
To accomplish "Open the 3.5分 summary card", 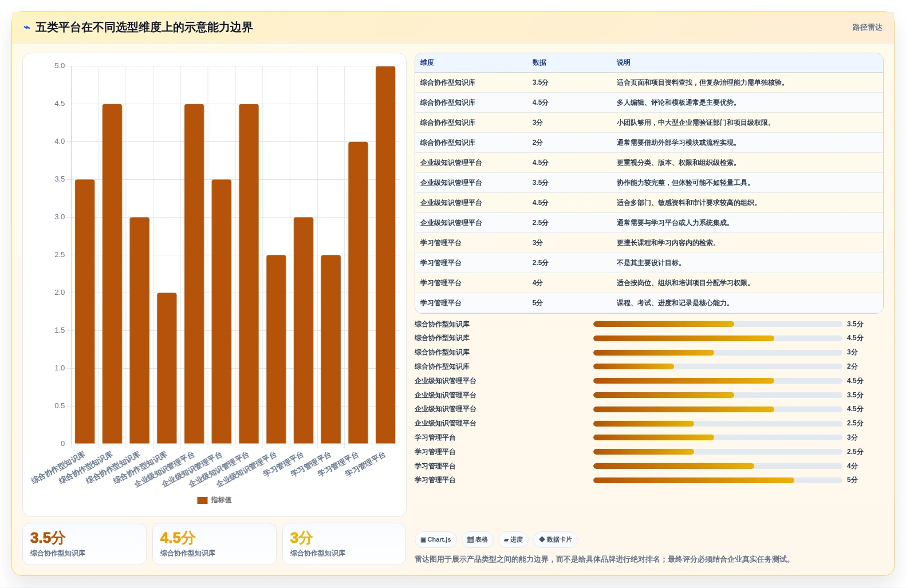I will 85,544.
